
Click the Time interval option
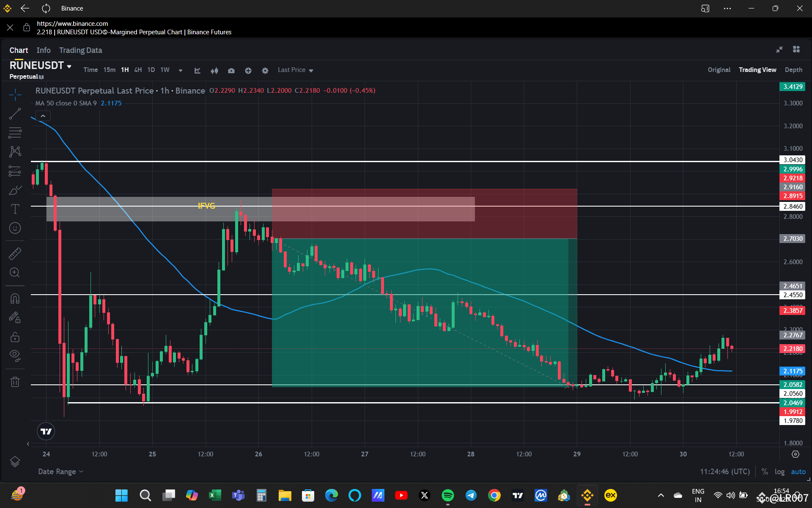[91, 70]
